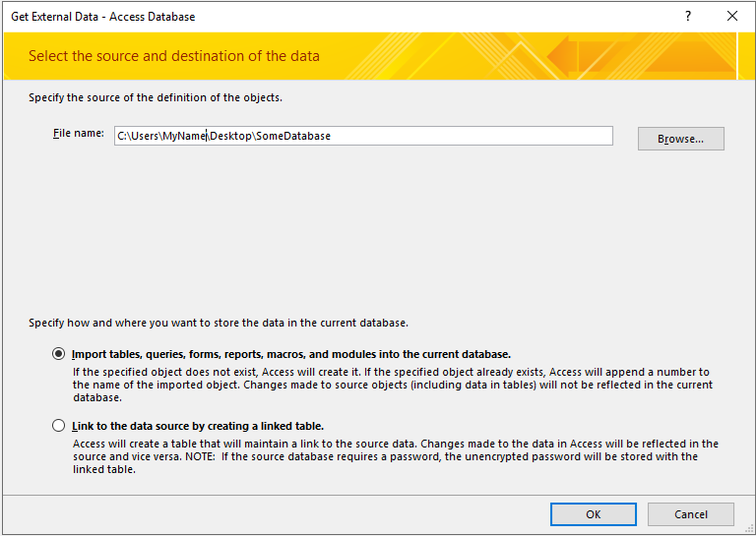Click the dialog title 'Get External Data - Access Database'
The width and height of the screenshot is (756, 536).
[103, 17]
